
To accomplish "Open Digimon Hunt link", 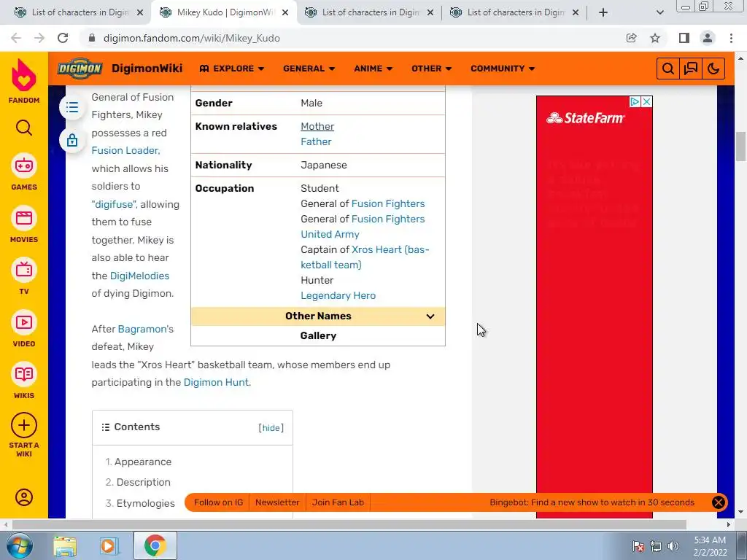I will tap(216, 382).
